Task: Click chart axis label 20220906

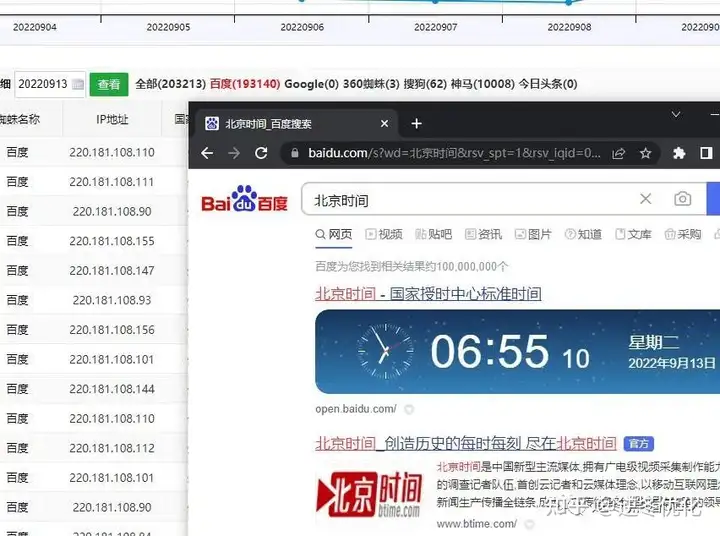Action: point(302,27)
